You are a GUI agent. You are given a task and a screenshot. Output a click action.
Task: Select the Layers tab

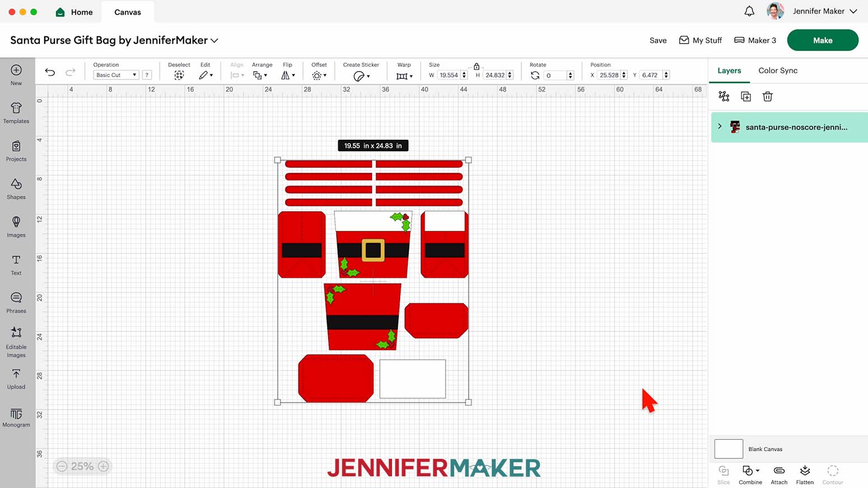pos(729,71)
